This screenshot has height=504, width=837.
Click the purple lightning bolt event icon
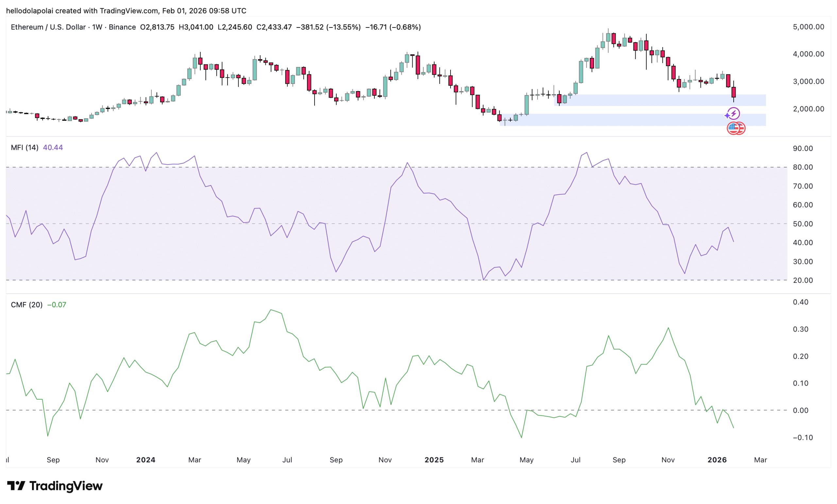coord(734,113)
